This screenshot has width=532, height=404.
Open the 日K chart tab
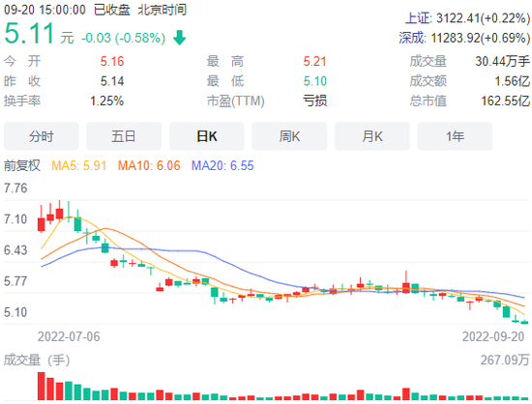click(207, 136)
